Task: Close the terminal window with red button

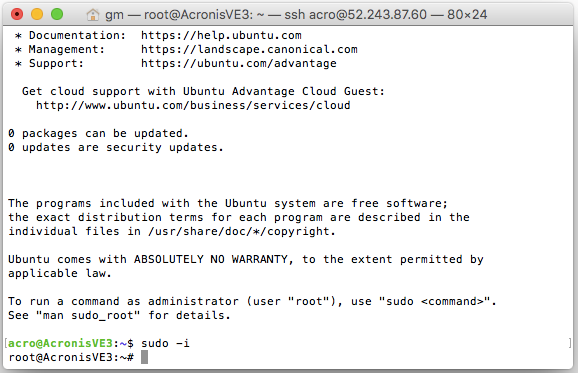Action: click(x=17, y=14)
